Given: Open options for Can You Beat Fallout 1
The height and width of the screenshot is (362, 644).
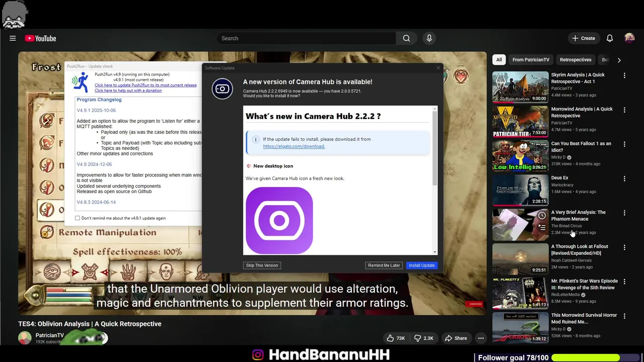Looking at the screenshot, I should (624, 144).
